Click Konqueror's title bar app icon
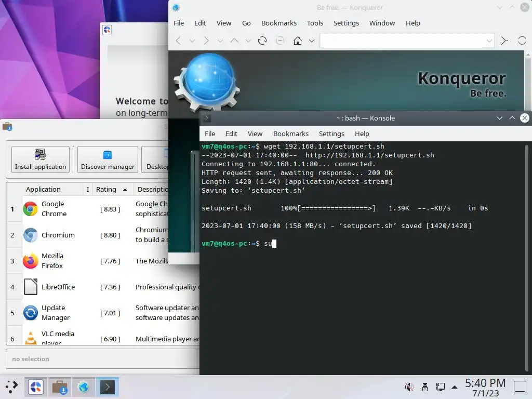This screenshot has height=399, width=532. (176, 7)
